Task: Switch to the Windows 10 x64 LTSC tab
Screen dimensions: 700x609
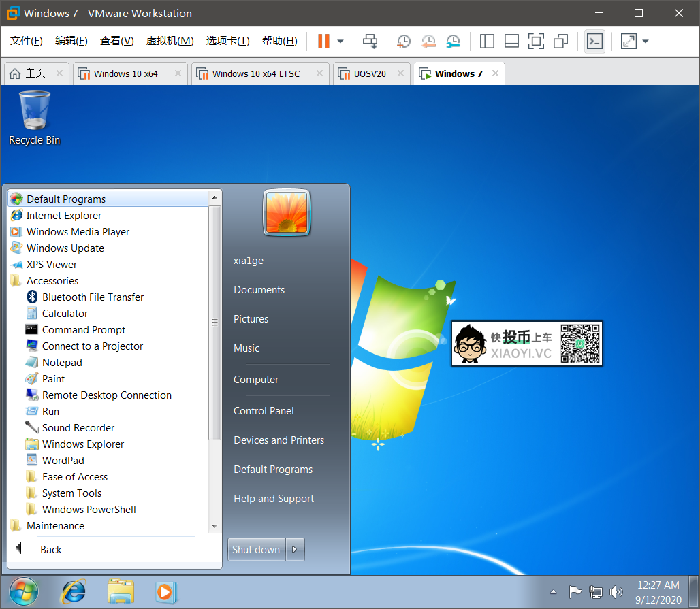Action: [255, 73]
